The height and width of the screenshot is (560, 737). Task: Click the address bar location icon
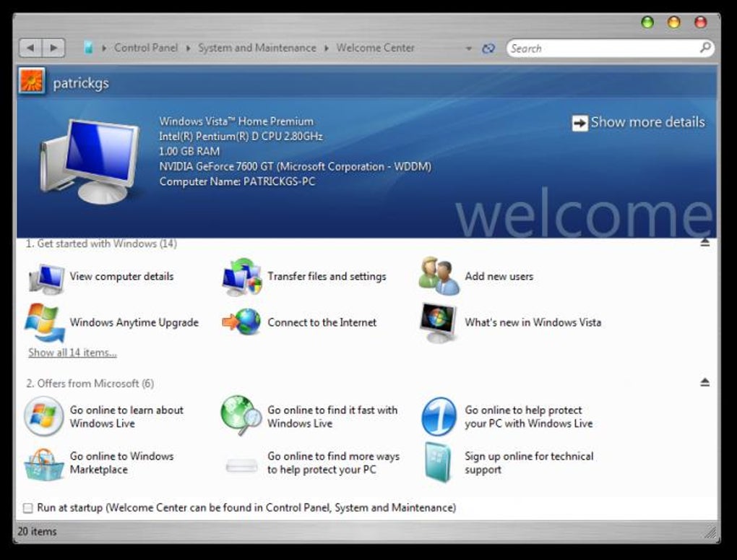point(88,48)
